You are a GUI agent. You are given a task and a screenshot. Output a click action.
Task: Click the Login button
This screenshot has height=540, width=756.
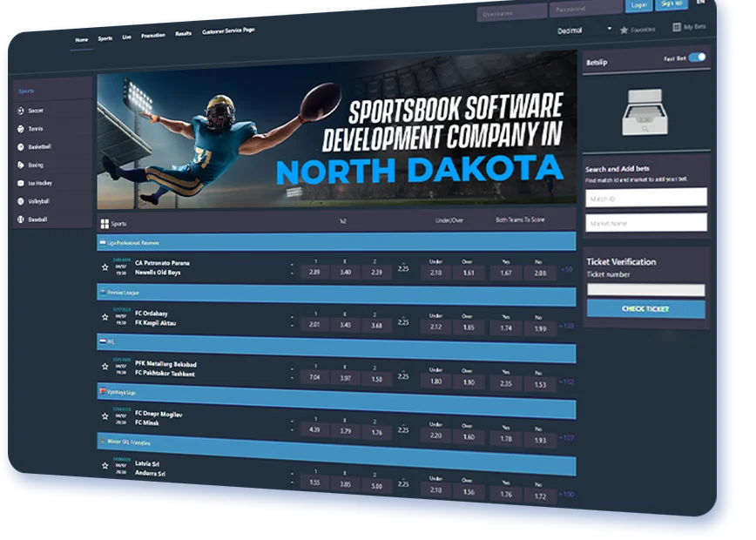[x=638, y=5]
